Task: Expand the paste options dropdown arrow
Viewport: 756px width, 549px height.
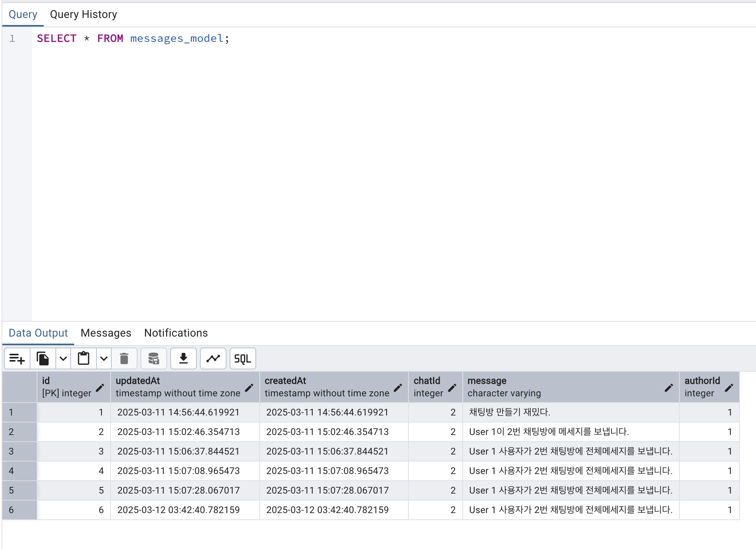Action: tap(104, 358)
